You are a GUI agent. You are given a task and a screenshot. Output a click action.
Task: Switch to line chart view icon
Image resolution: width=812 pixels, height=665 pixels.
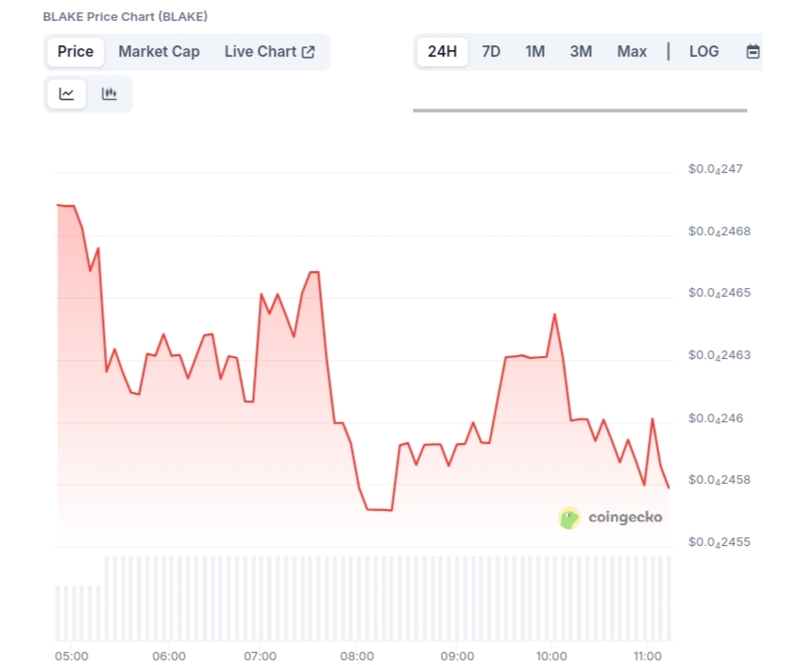click(x=66, y=94)
